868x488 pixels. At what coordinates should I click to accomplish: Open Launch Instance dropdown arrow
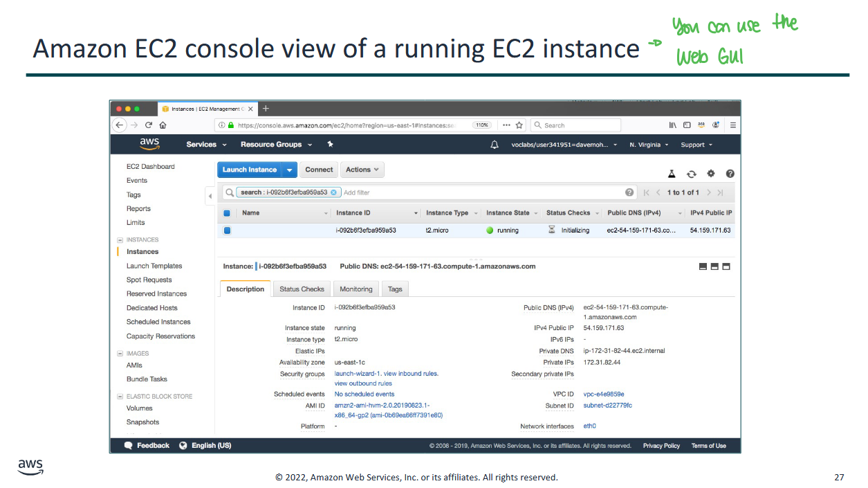pyautogui.click(x=289, y=170)
